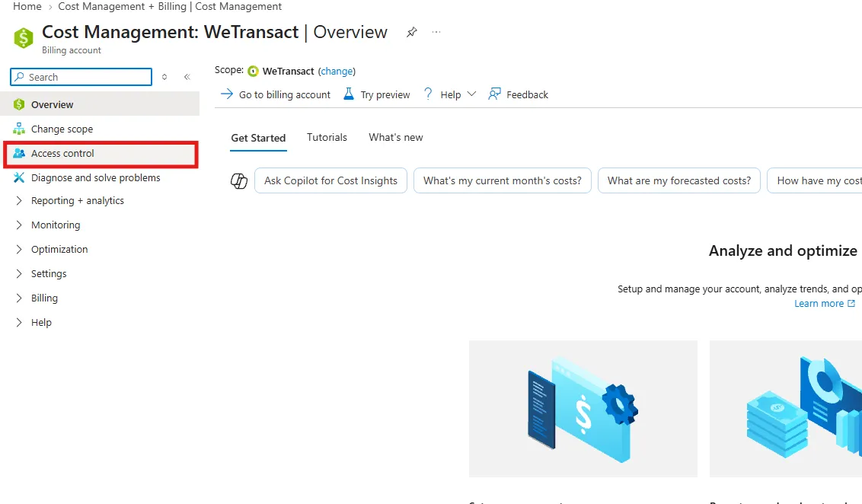Click What are my forecasted costs suggestion

pos(679,181)
